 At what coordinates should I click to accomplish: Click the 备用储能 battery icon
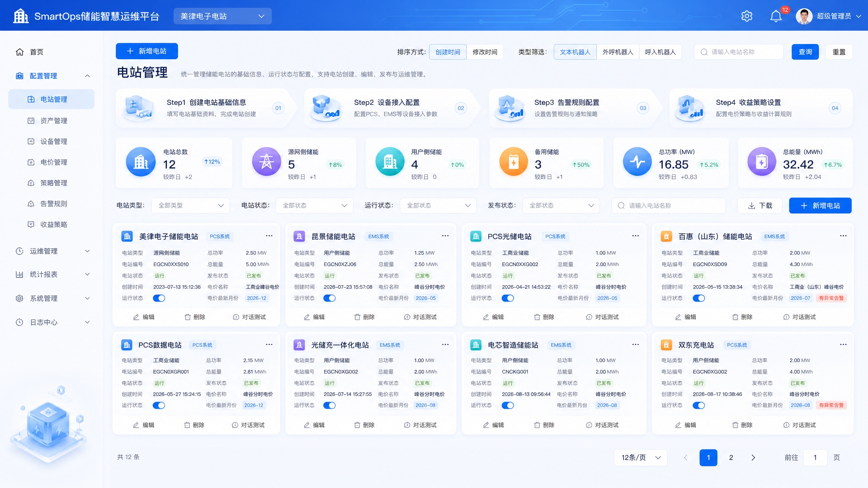click(x=514, y=162)
